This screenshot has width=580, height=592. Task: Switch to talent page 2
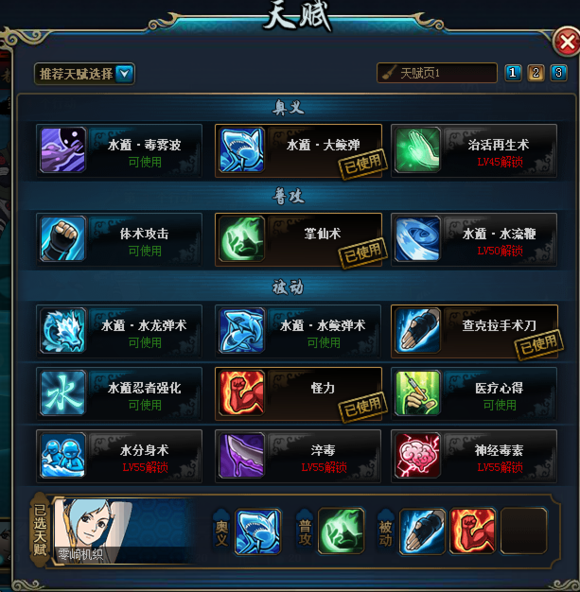click(x=535, y=72)
